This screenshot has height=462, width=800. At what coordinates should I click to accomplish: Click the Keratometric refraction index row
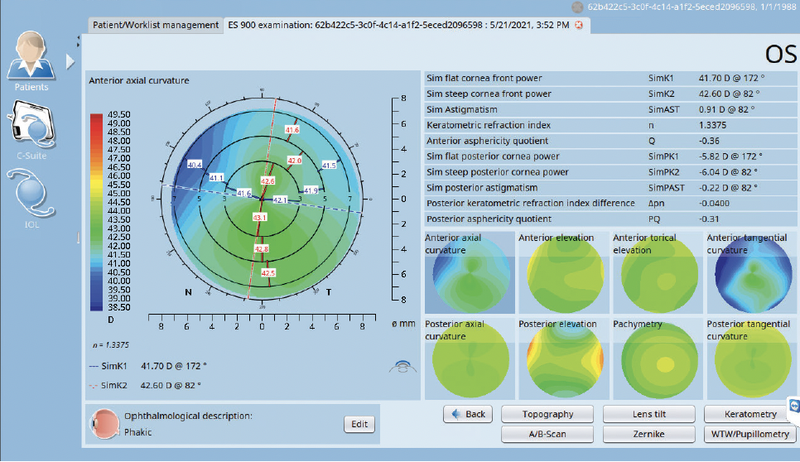click(611, 125)
